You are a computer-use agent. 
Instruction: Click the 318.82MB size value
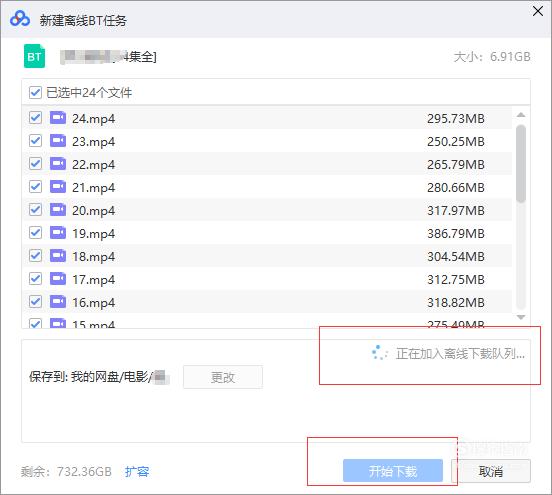click(456, 302)
